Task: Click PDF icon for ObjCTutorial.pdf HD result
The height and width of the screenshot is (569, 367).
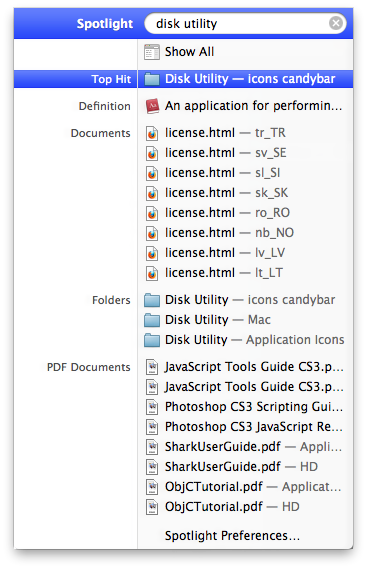Action: click(x=152, y=507)
